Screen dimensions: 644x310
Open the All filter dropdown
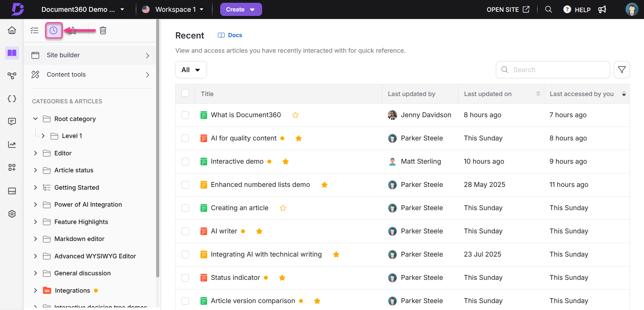click(x=191, y=70)
